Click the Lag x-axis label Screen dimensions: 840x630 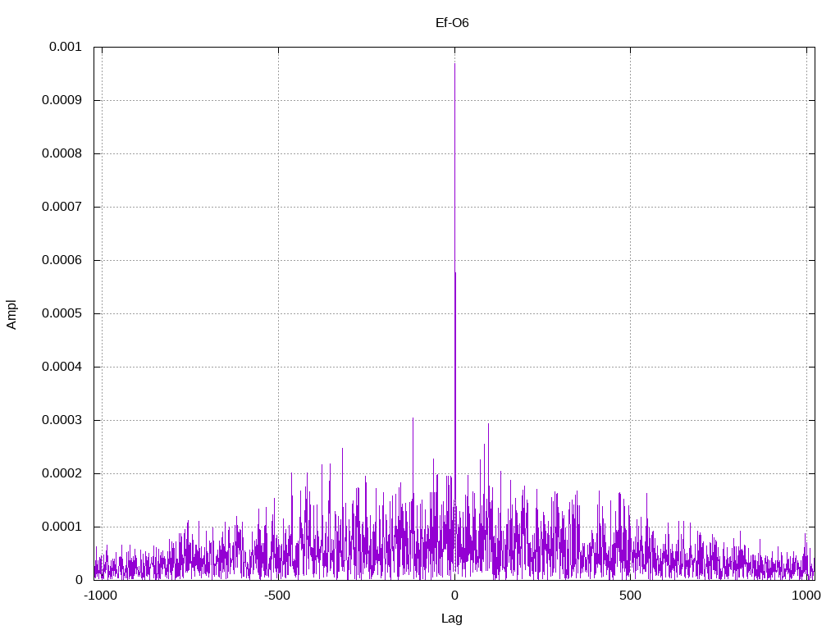(x=452, y=618)
